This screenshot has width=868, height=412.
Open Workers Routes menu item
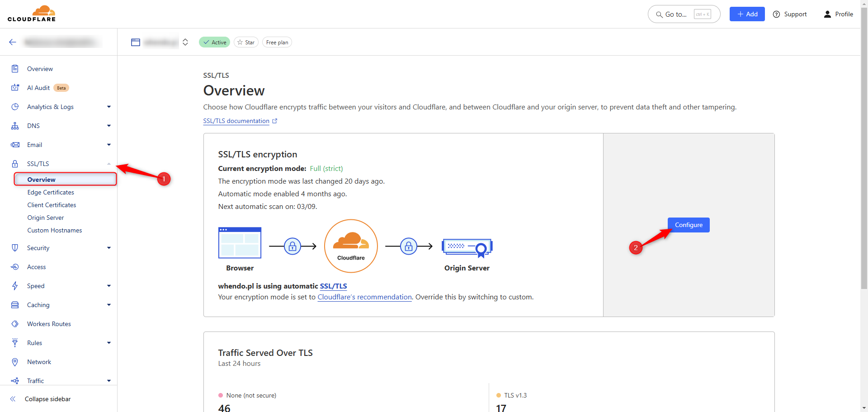tap(49, 324)
